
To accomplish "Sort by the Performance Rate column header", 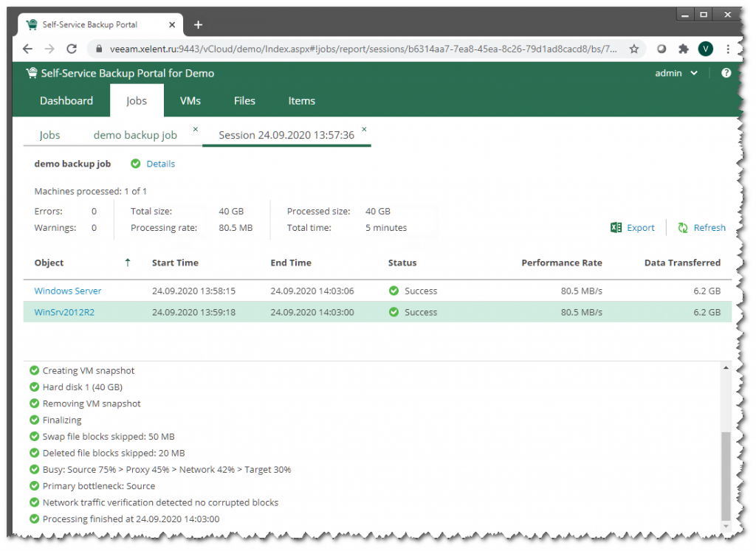I will (x=562, y=263).
